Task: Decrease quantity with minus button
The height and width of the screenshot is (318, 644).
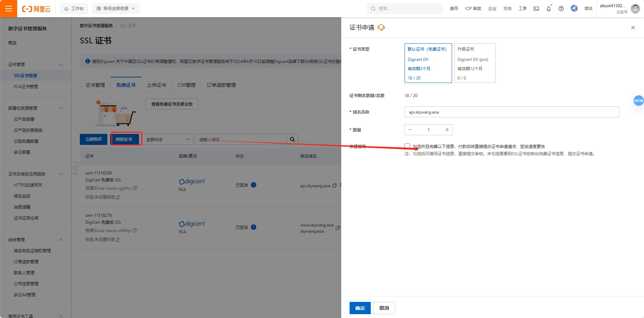Action: click(410, 130)
